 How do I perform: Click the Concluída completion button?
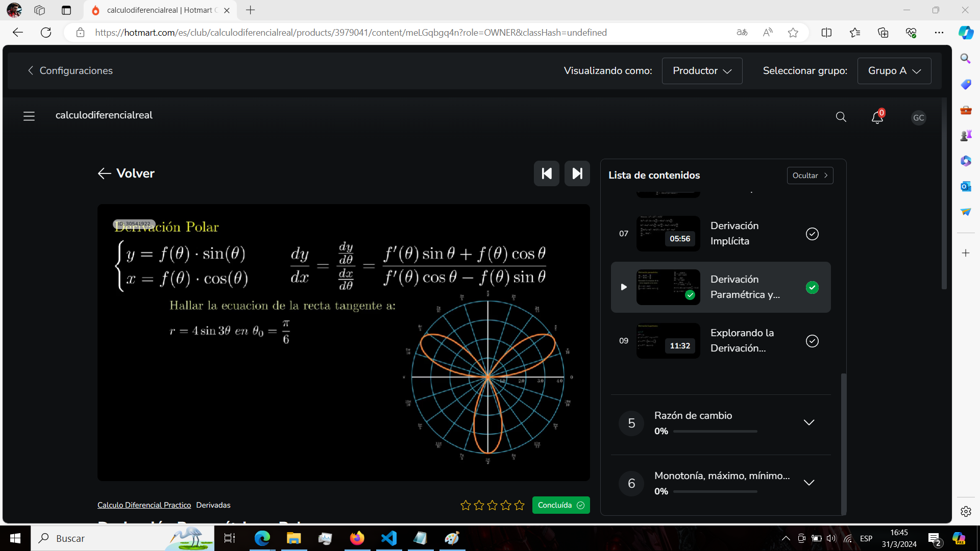point(561,505)
